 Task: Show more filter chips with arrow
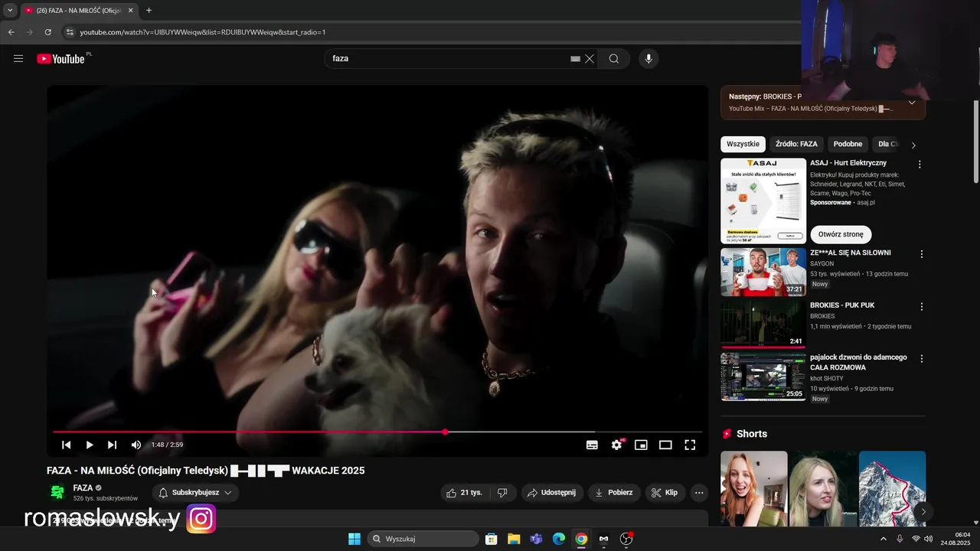tap(913, 145)
